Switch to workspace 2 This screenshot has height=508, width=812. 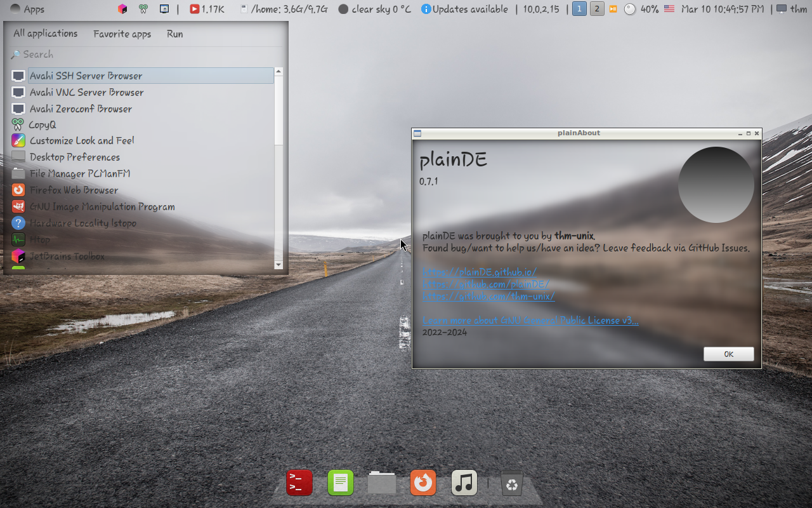(x=597, y=9)
